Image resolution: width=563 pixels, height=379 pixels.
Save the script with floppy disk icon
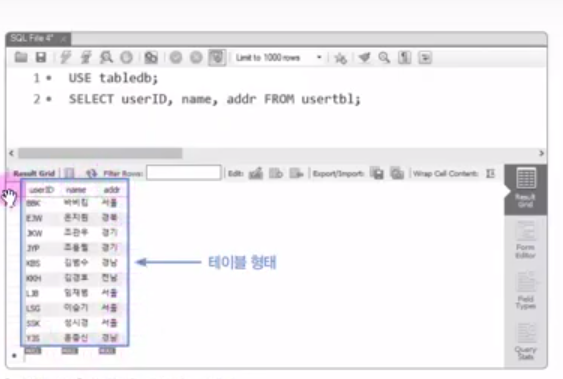[x=41, y=57]
